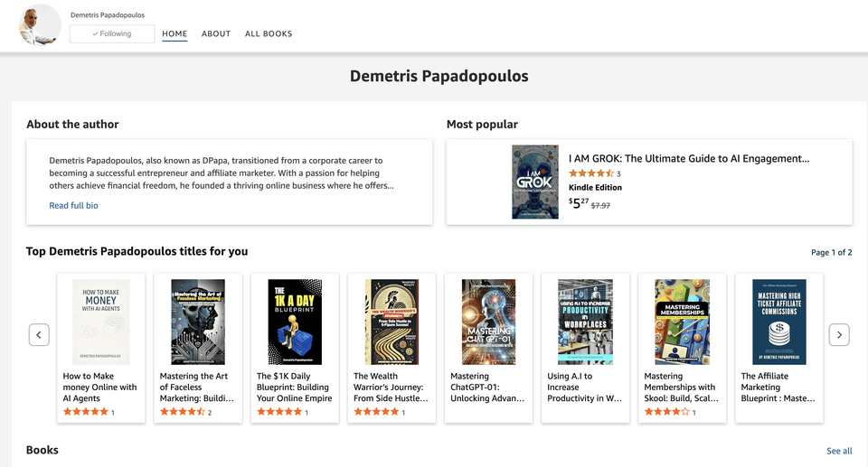Open the Read full bio link
The width and height of the screenshot is (868, 467).
click(x=73, y=205)
